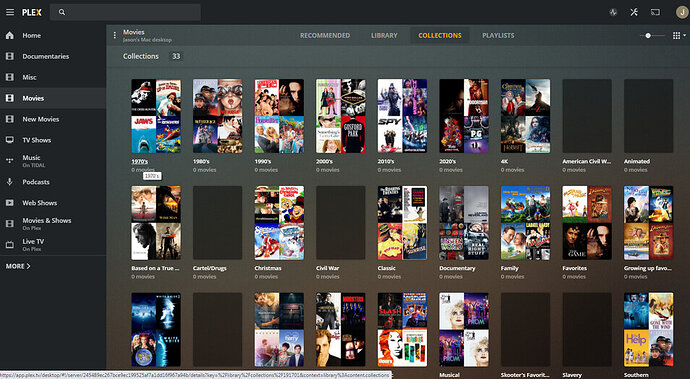Open the 2000's collection title
Viewport: 690px width, 379px height.
tap(324, 162)
